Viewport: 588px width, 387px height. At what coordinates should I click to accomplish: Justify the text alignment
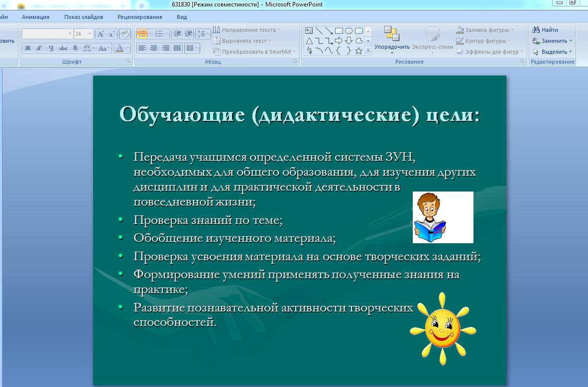point(177,48)
